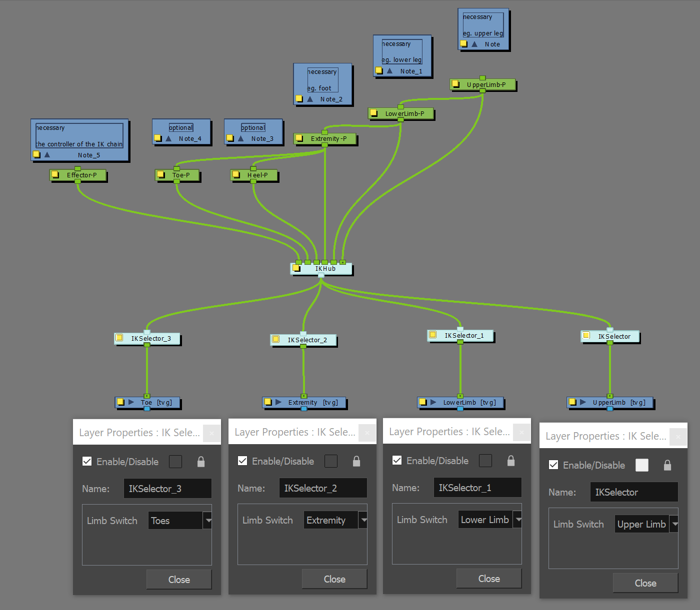The width and height of the screenshot is (700, 610).
Task: Open the Limb Switch dropdown set to Extremity
Action: pyautogui.click(x=363, y=520)
